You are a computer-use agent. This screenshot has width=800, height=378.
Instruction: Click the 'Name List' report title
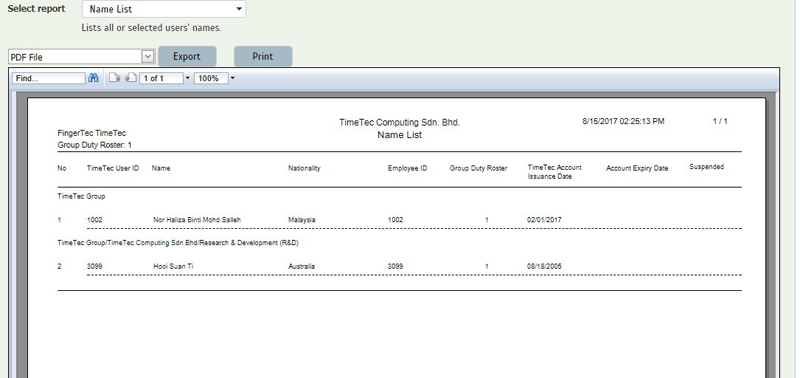point(399,135)
